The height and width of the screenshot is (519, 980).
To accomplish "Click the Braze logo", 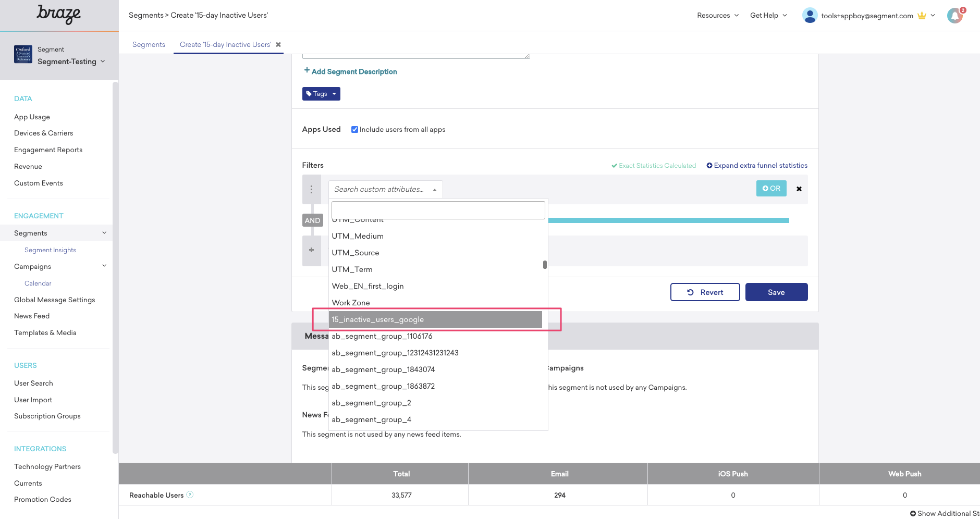I will tap(58, 15).
